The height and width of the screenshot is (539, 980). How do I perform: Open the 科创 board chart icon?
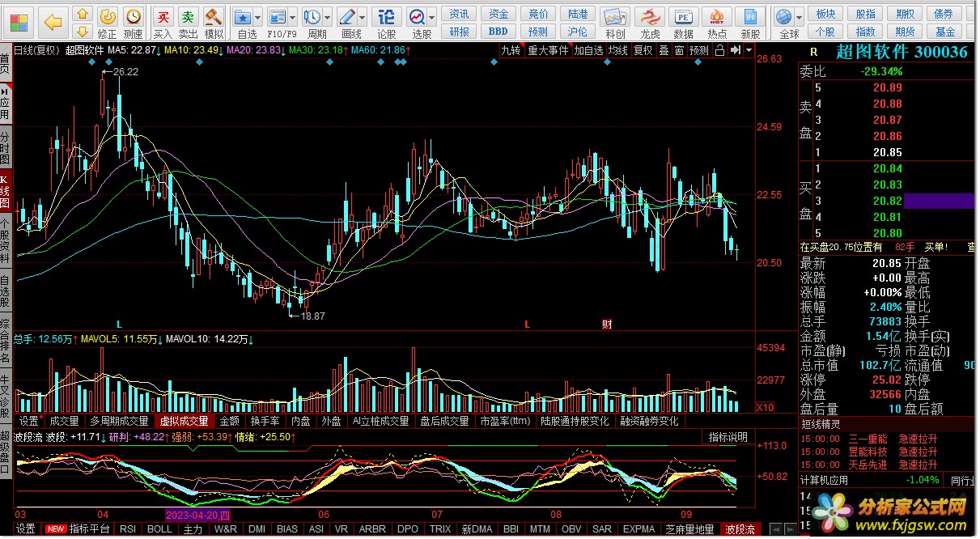615,23
